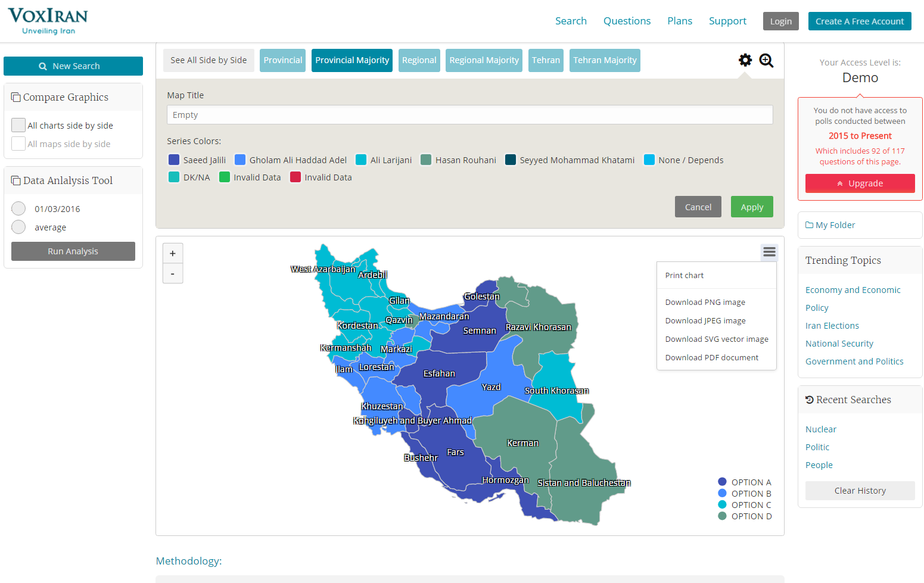Screen dimensions: 924x583
Task: Open the Questions nav link
Action: click(627, 21)
